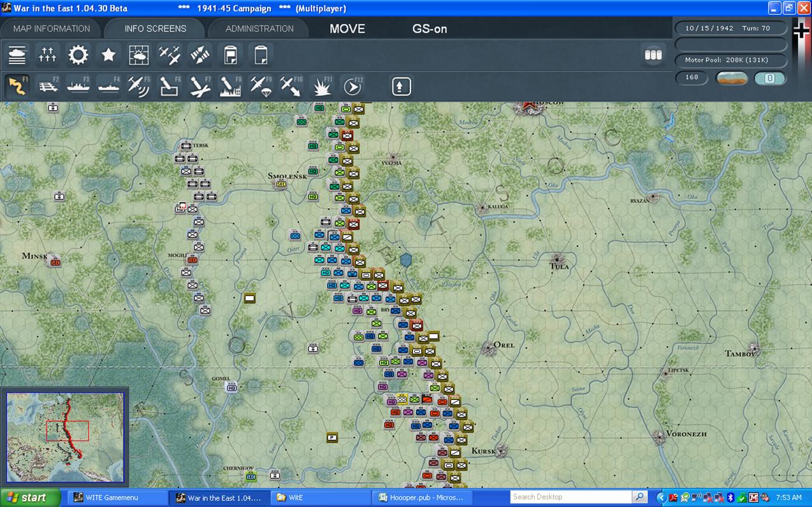
Task: Open the losses screen with crosses icon
Action: [48, 55]
